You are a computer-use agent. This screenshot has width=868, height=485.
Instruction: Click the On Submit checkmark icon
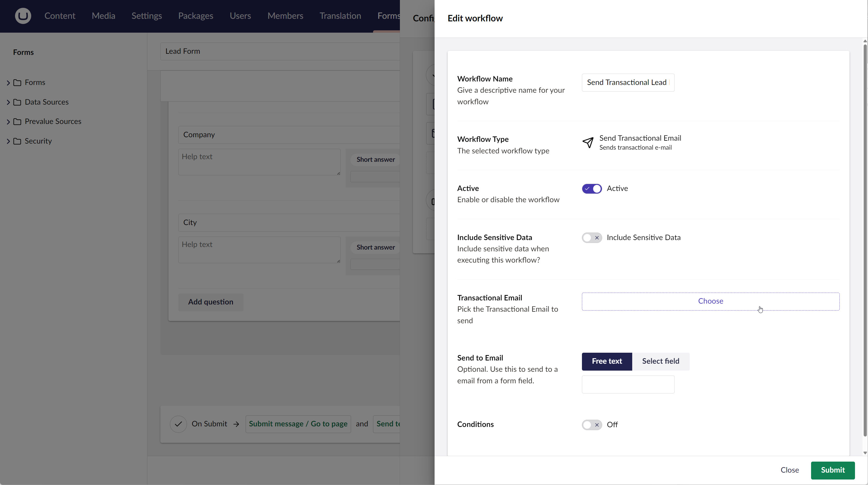tap(178, 424)
